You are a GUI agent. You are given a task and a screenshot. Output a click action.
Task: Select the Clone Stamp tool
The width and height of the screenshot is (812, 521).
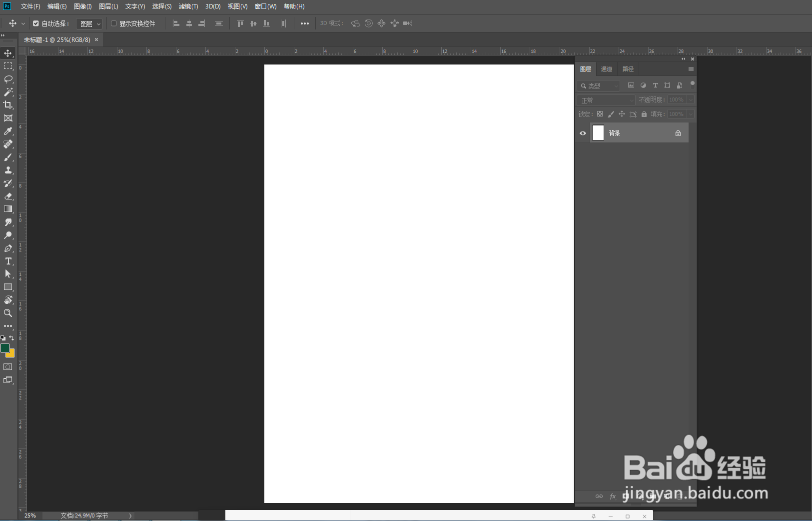[8, 170]
